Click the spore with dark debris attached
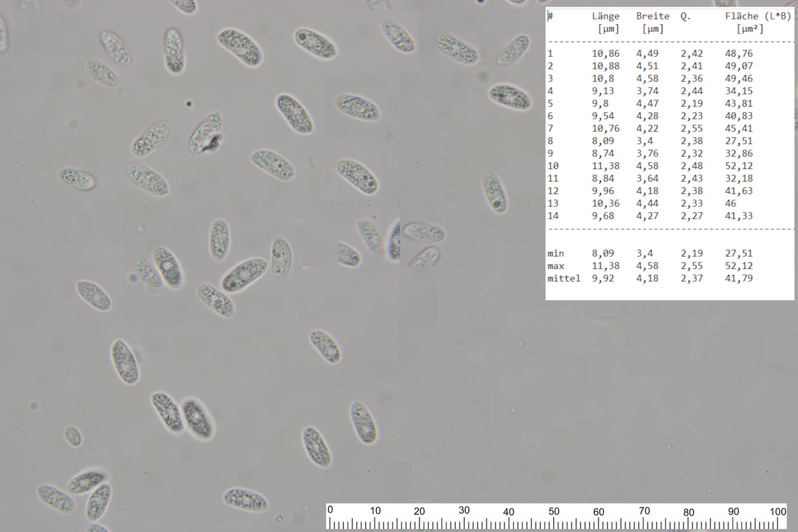The image size is (798, 532). (x=206, y=133)
